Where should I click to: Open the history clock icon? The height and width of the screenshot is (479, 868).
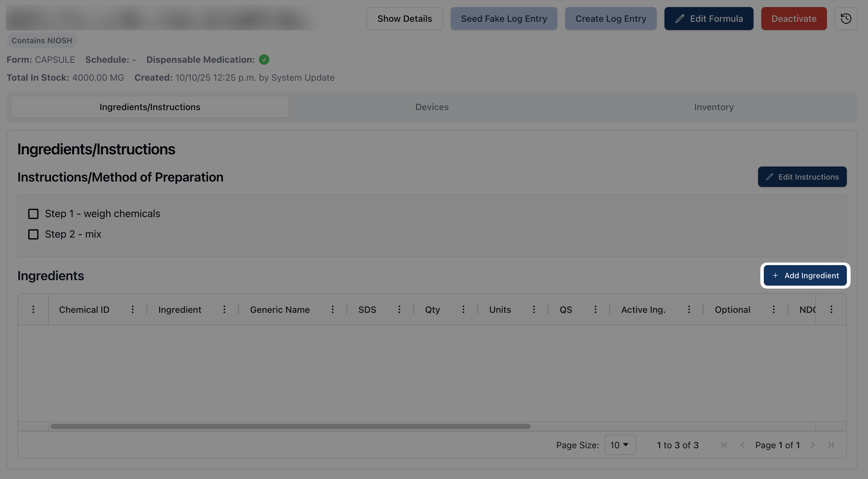point(846,19)
